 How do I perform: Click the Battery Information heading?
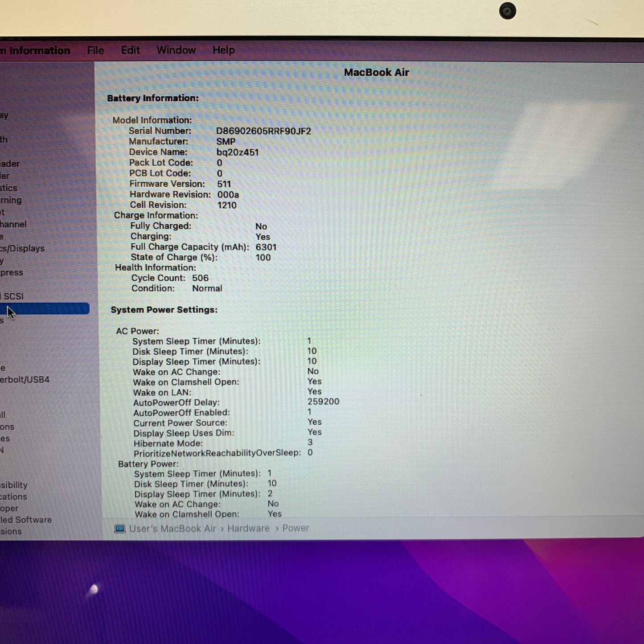click(x=152, y=98)
